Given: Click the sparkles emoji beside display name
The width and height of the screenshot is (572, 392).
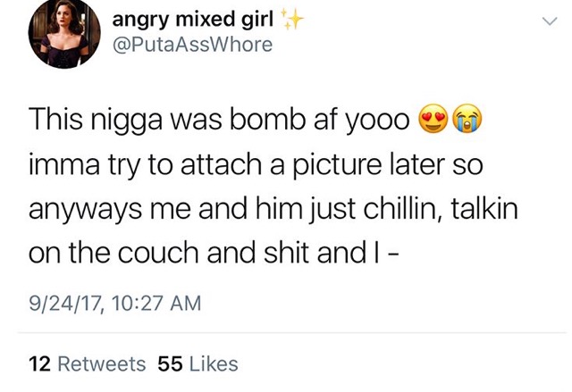Looking at the screenshot, I should click(x=292, y=20).
